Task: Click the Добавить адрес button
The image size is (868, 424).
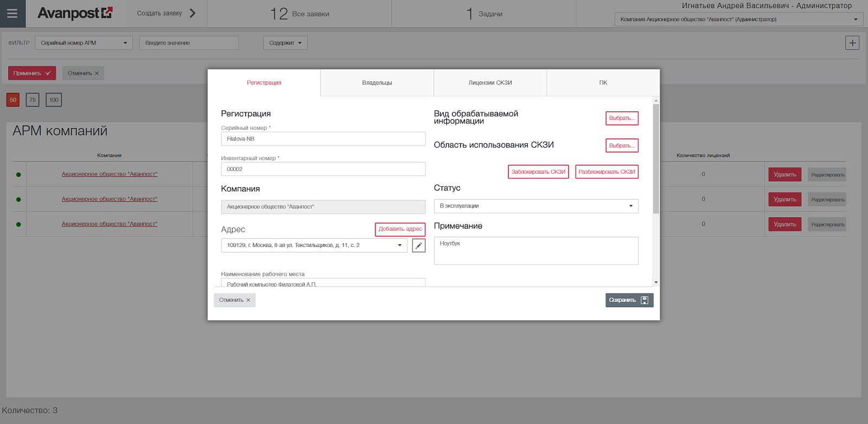Action: click(400, 229)
